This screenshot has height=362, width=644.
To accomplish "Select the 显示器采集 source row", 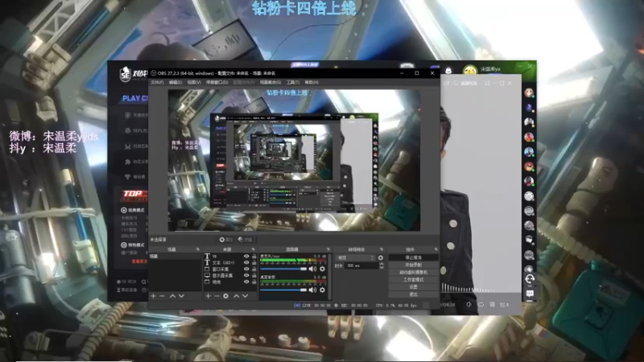I will pos(230,276).
